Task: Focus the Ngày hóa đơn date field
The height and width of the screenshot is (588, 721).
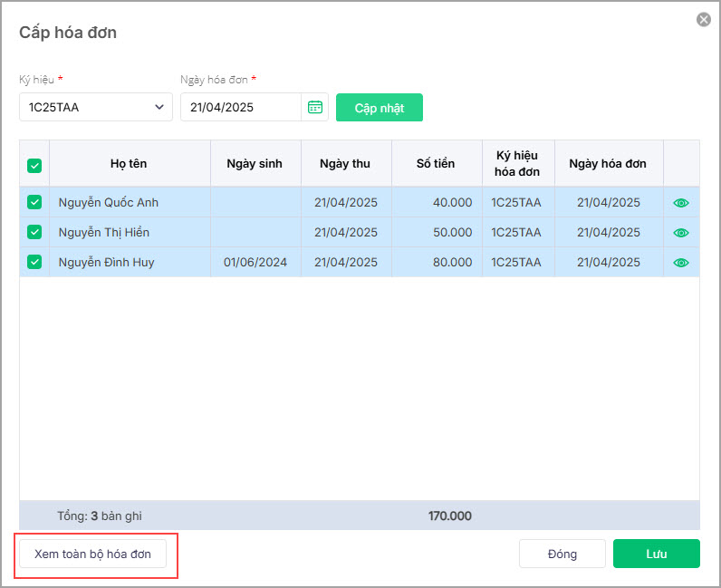Action: click(x=241, y=107)
